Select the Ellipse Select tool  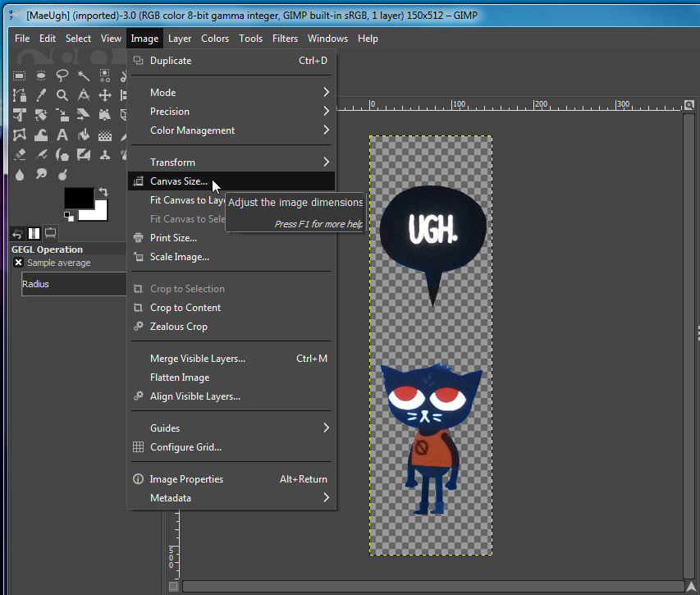[x=41, y=76]
